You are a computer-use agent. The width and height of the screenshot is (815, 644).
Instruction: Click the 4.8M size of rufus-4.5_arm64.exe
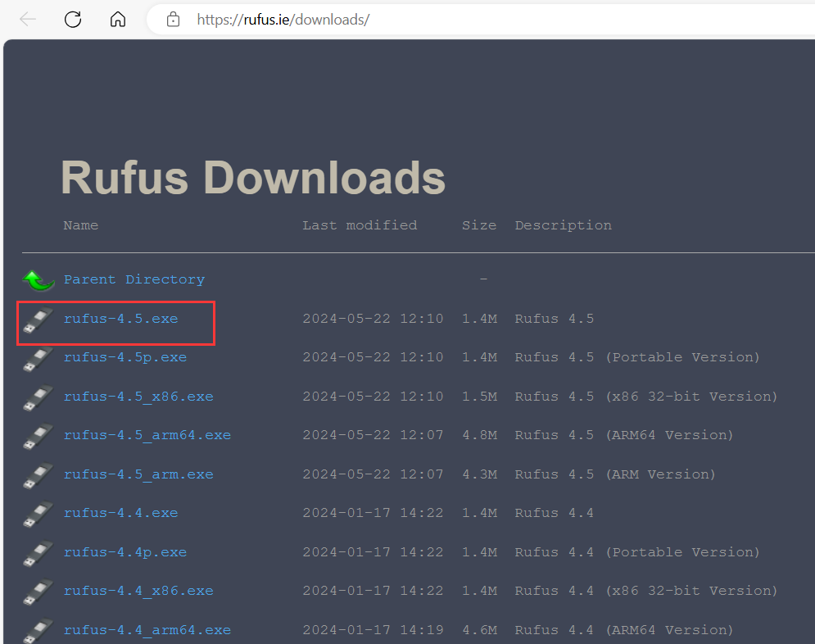click(x=479, y=435)
